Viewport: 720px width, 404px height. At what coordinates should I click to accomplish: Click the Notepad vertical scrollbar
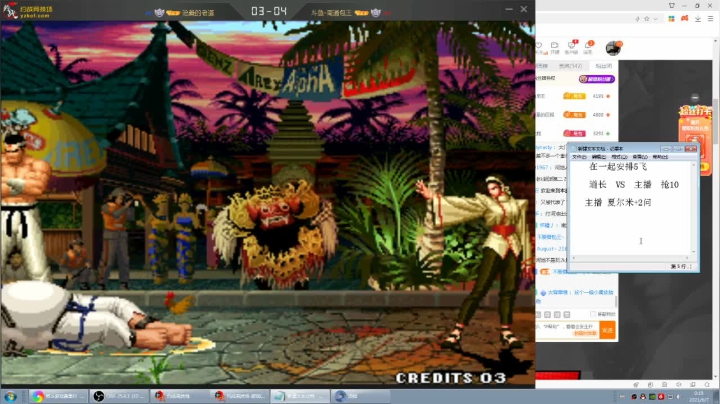pos(694,208)
